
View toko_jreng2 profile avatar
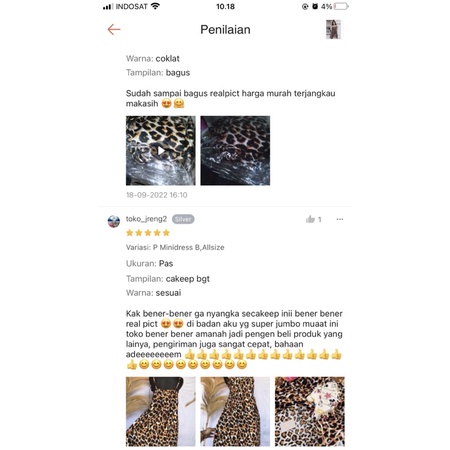click(x=114, y=221)
